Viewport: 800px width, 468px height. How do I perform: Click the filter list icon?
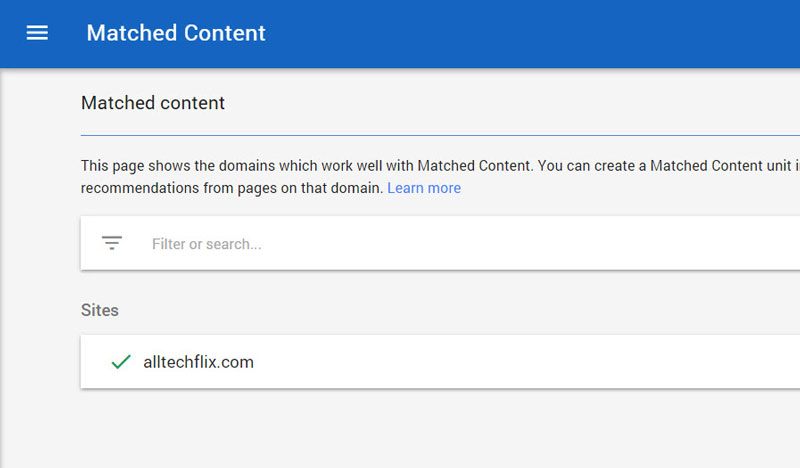(112, 243)
